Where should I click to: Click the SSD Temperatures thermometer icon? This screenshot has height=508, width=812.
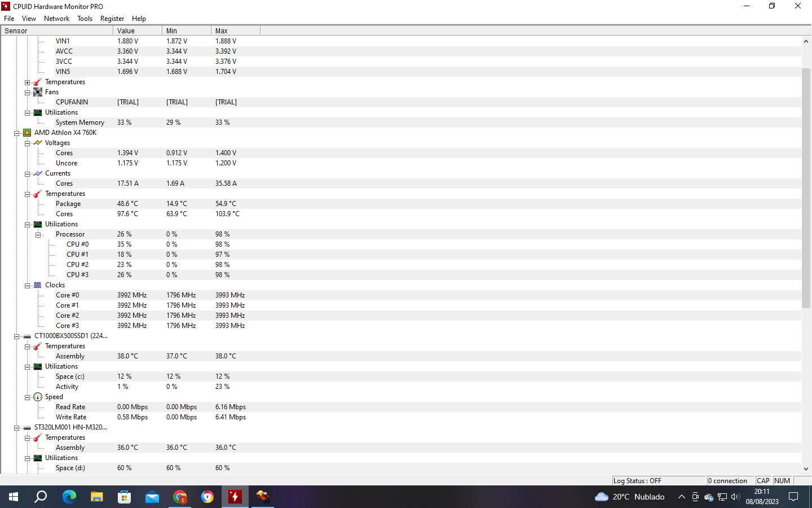38,346
